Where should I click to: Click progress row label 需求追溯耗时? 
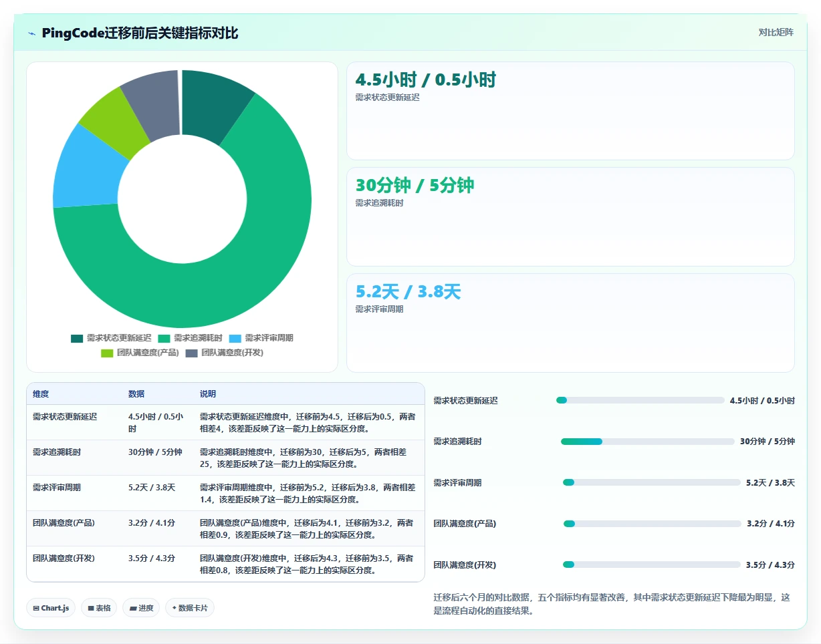coord(457,442)
